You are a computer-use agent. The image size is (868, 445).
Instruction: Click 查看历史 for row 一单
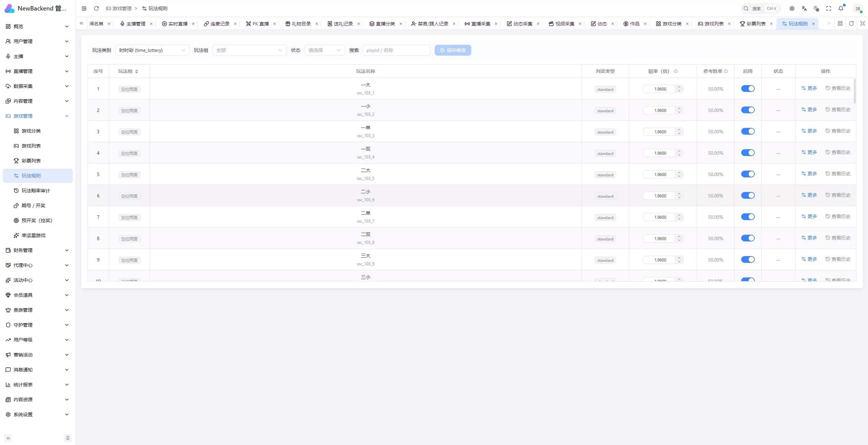click(x=838, y=131)
